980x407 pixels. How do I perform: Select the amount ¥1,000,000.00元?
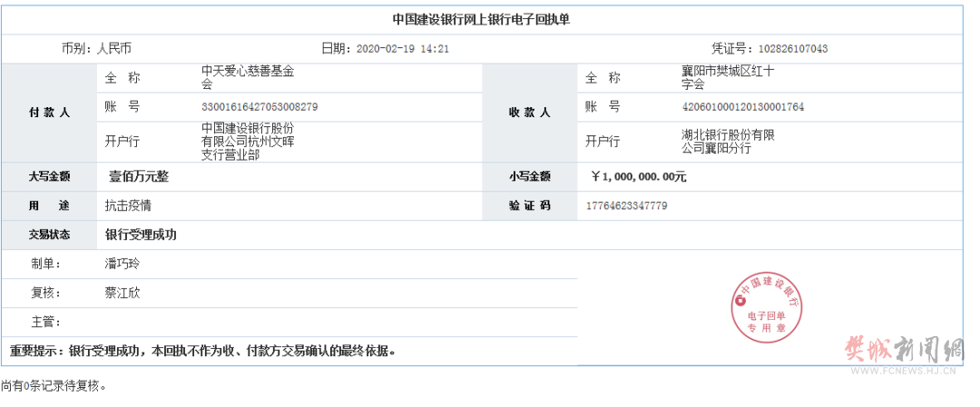[x=638, y=177]
